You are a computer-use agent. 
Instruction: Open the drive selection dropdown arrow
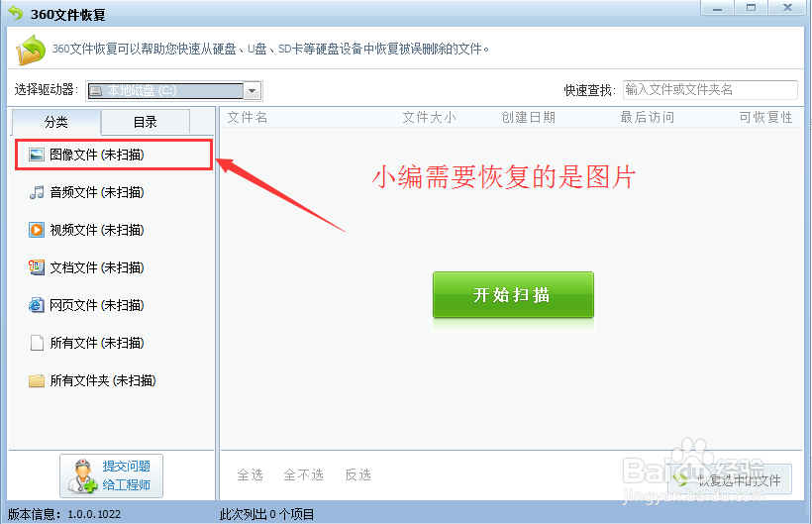click(x=253, y=91)
